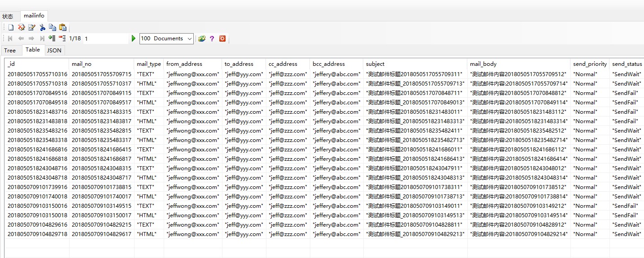This screenshot has width=644, height=258.
Task: Create a new document with the blank page icon
Action: [x=11, y=27]
